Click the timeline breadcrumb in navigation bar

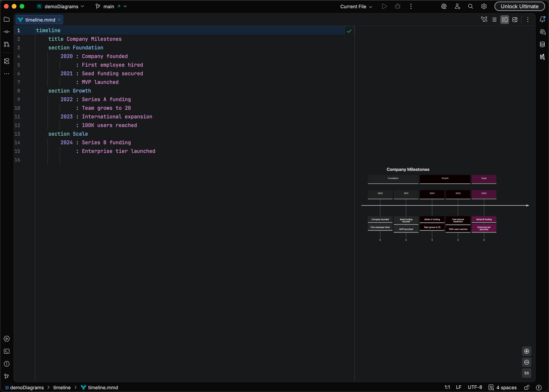click(x=62, y=387)
